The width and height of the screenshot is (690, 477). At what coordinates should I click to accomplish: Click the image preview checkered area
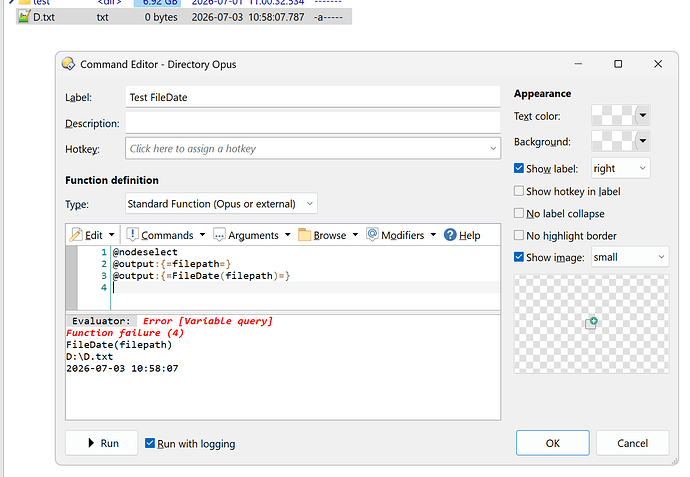591,324
